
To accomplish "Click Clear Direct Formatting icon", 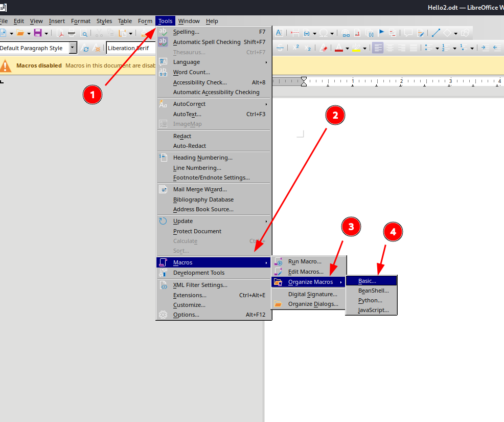I will (324, 48).
